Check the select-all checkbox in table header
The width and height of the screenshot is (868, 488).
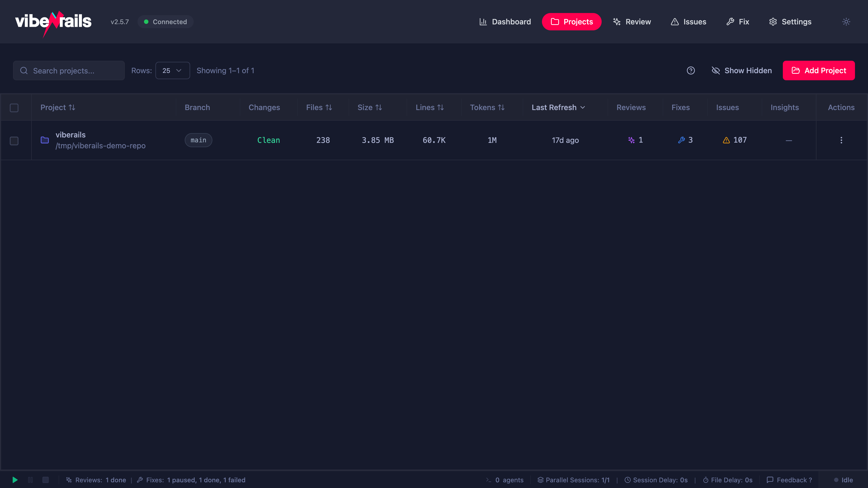click(x=14, y=108)
